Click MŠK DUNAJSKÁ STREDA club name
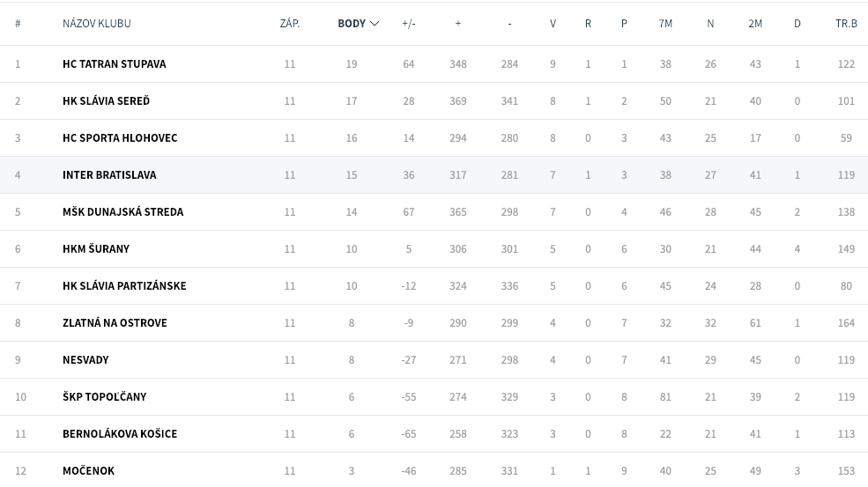Image resolution: width=868 pixels, height=487 pixels. point(122,212)
